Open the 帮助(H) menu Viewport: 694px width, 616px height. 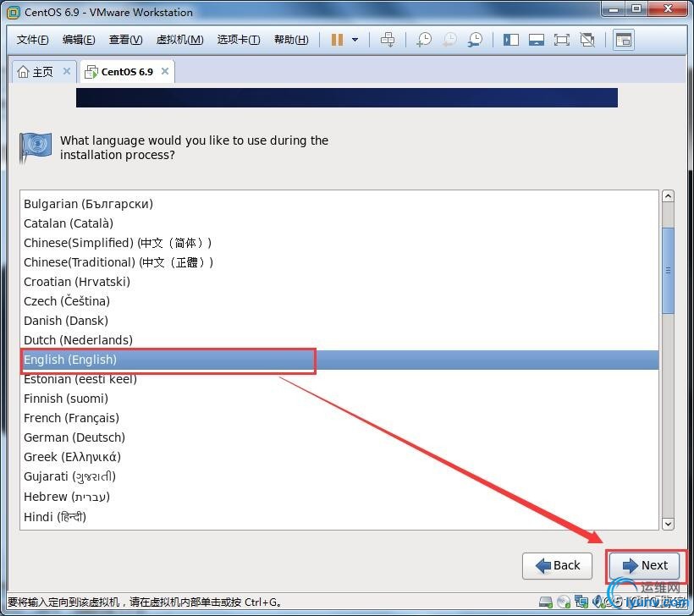(291, 40)
